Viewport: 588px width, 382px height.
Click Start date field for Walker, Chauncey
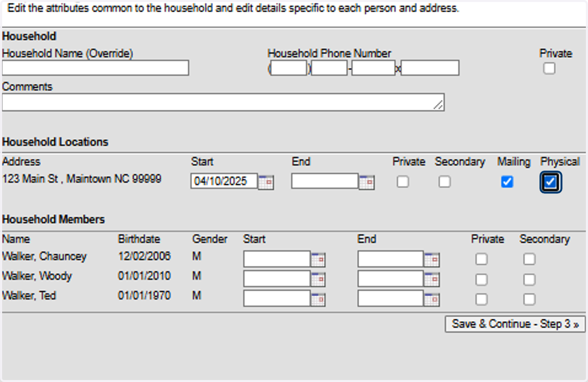277,259
